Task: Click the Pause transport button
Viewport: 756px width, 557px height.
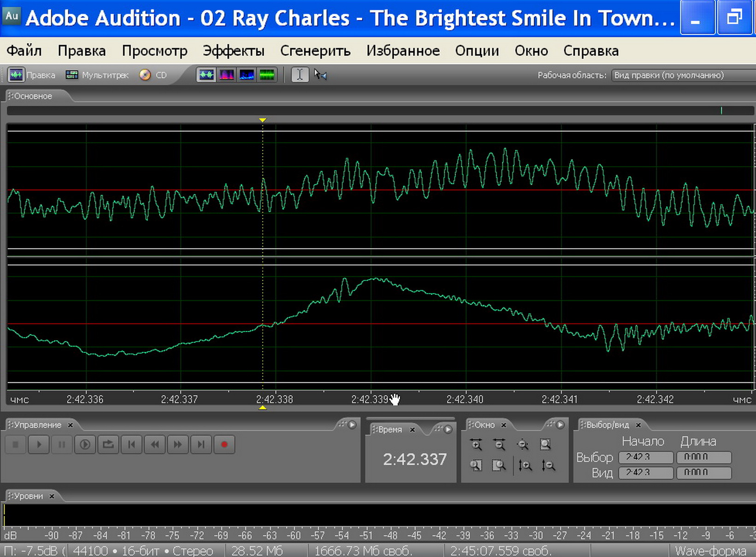Action: pyautogui.click(x=62, y=445)
